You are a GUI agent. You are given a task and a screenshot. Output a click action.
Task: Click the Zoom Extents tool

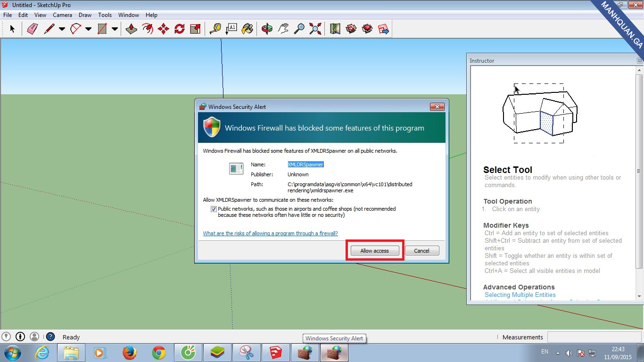(x=315, y=29)
